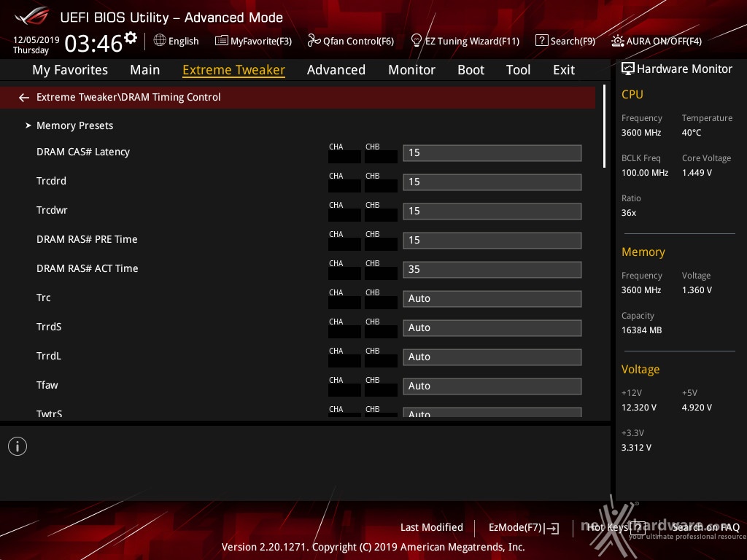Select the DRAM RAS# PRE Time label

click(x=88, y=239)
